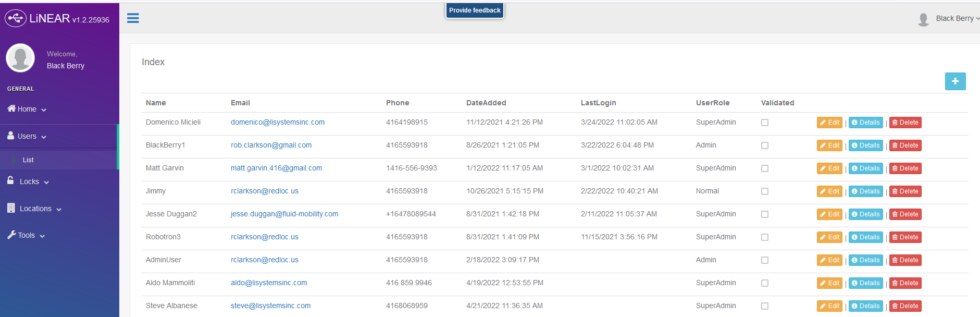Open the Black Berry account dropdown
The image size is (980, 317).
(x=957, y=18)
